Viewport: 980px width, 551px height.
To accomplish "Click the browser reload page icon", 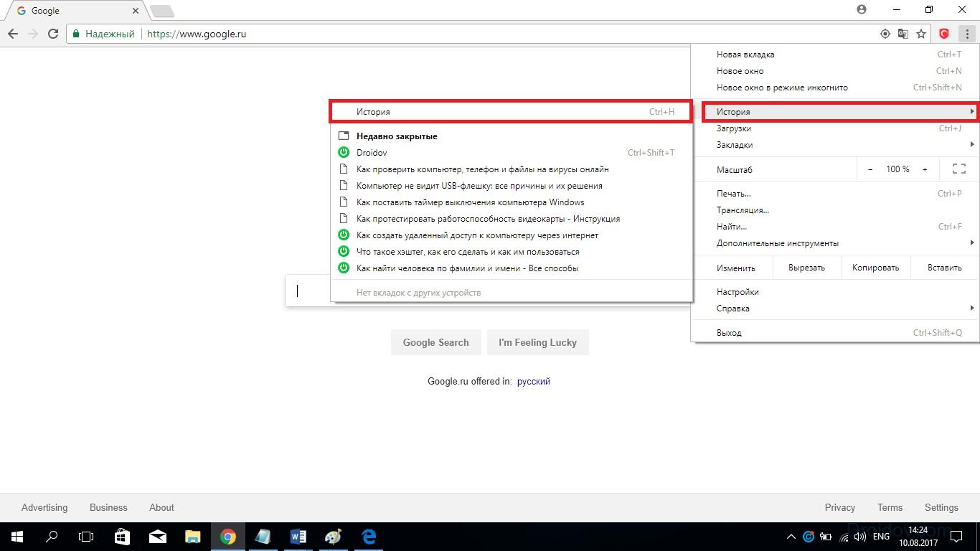I will (x=53, y=34).
